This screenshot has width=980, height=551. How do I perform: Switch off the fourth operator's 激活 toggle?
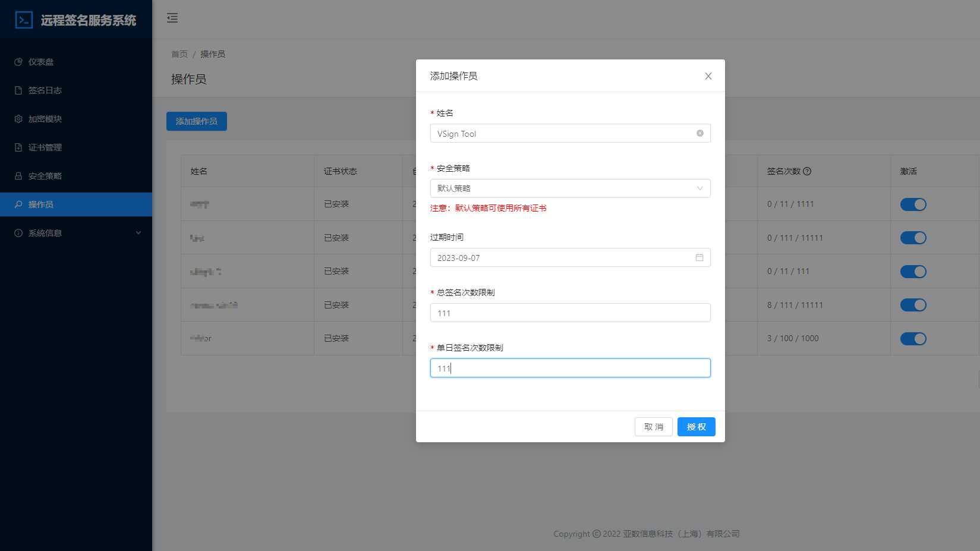tap(913, 304)
